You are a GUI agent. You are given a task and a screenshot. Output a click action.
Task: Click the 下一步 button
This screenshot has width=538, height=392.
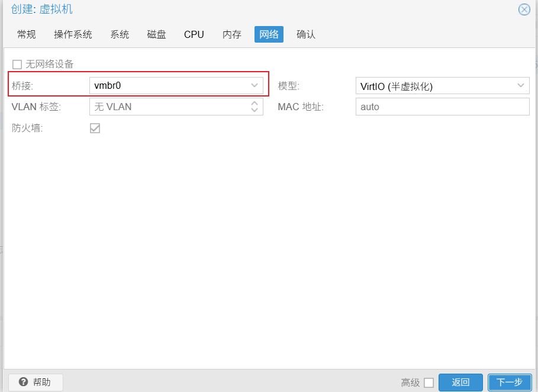click(x=509, y=383)
